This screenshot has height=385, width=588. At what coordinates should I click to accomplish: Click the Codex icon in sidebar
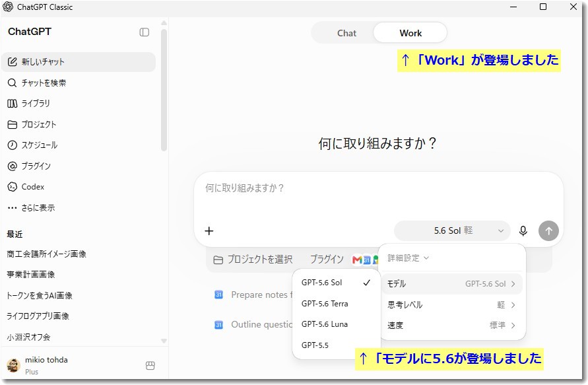13,187
